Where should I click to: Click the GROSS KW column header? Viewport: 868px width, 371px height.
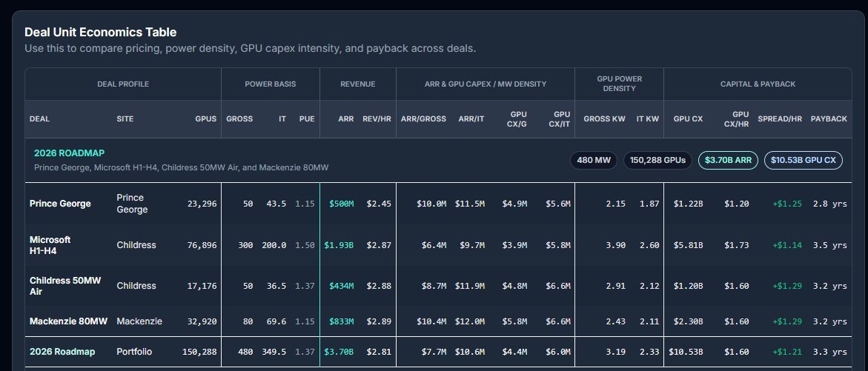pyautogui.click(x=605, y=119)
